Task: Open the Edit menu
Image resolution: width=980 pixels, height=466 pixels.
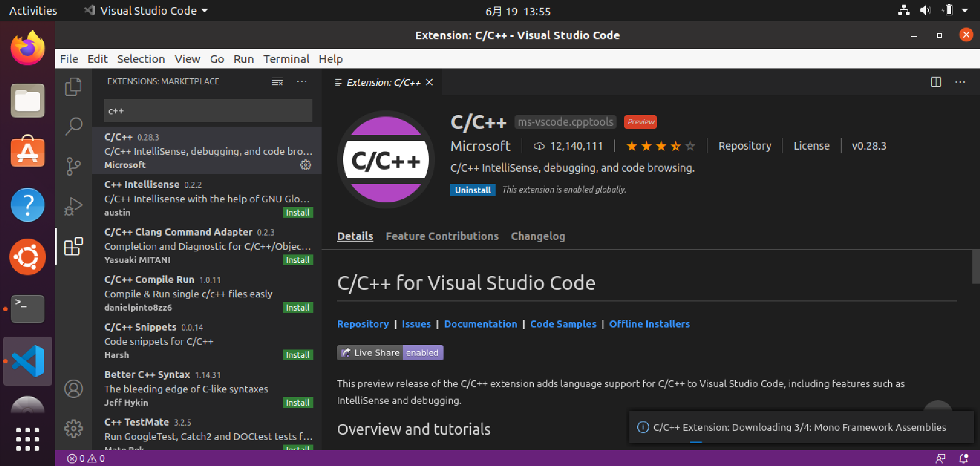Action: pos(97,59)
